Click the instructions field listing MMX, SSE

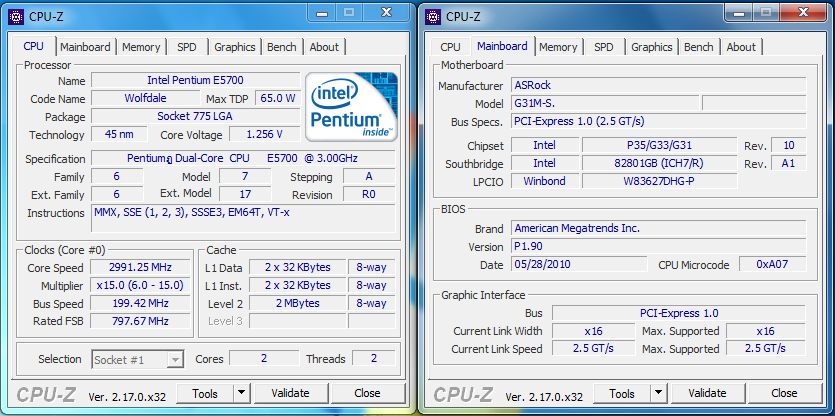243,218
